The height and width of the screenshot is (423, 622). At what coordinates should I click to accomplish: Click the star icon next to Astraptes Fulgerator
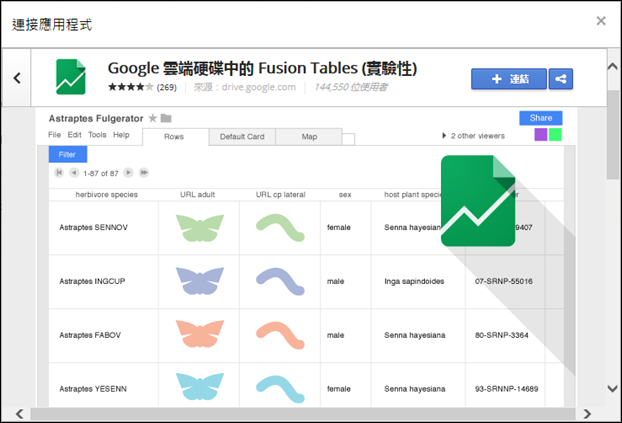point(152,118)
